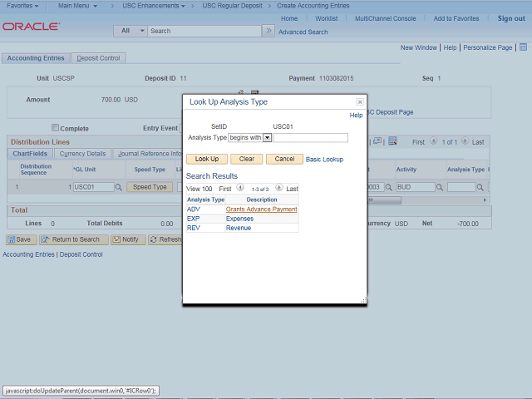Open USC Regular Deposit breadcrumb

tap(233, 6)
